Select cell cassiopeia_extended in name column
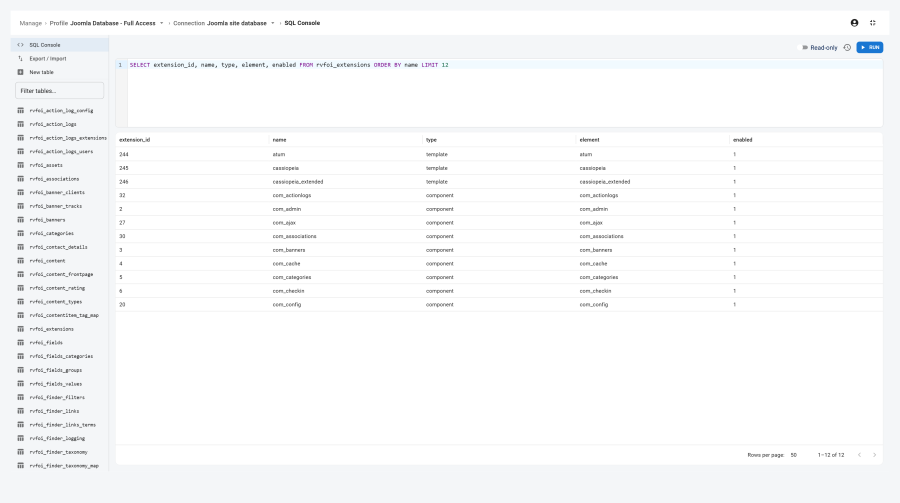 click(x=298, y=181)
